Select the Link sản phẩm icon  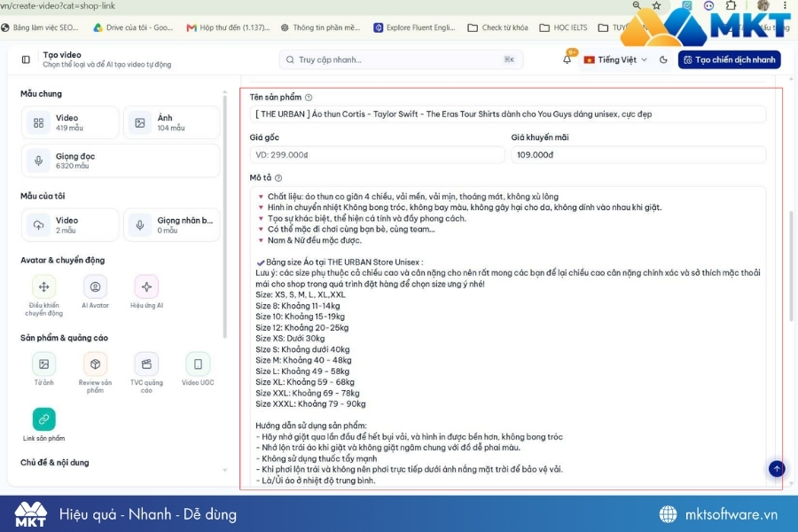click(x=43, y=419)
